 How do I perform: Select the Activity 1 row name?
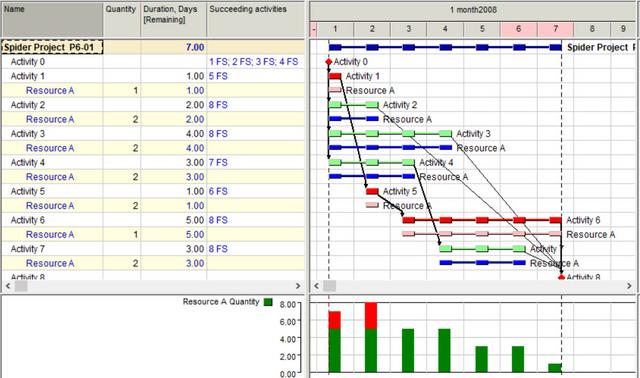coord(28,76)
